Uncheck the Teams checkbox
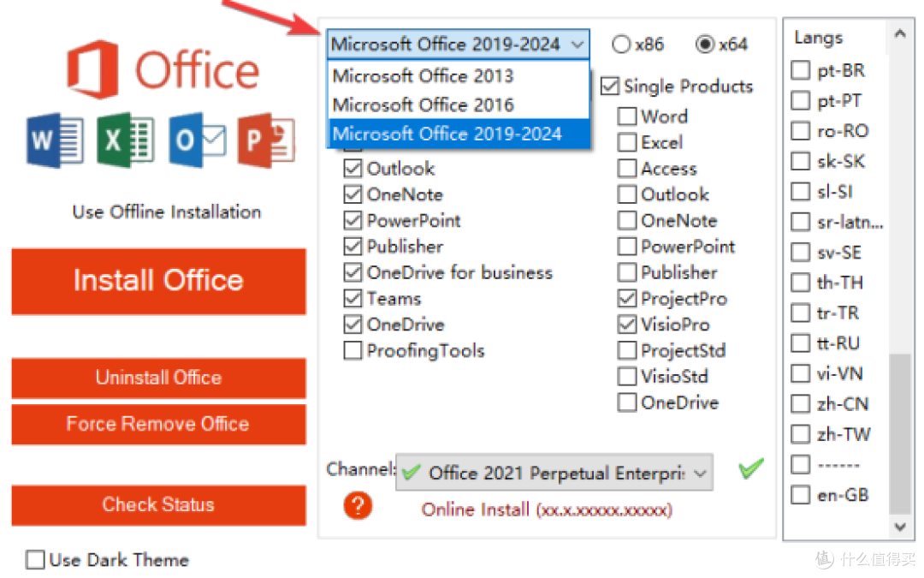Screen dimensions: 924x578 [x=352, y=299]
